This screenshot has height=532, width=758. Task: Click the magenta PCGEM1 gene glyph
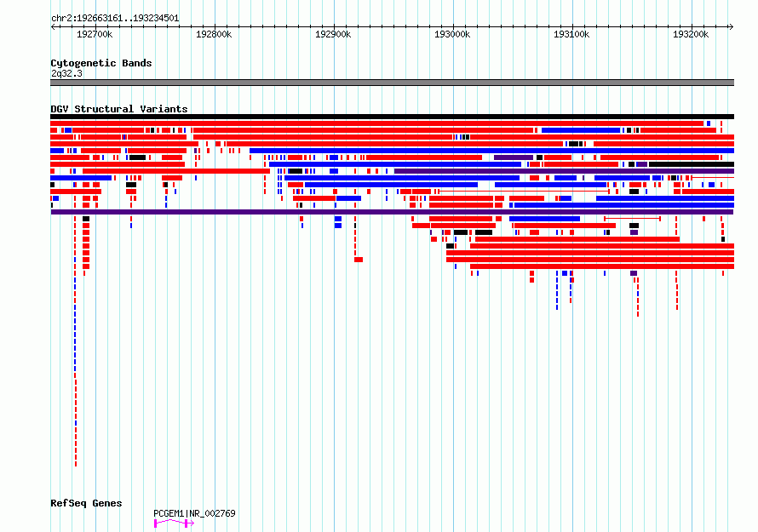coord(174,523)
